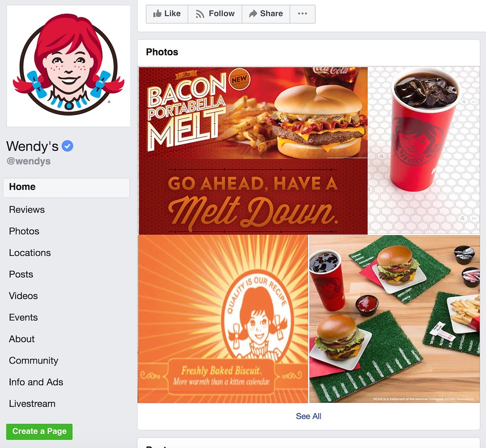Select the Home tab in sidebar
486x448 pixels.
[x=66, y=188]
